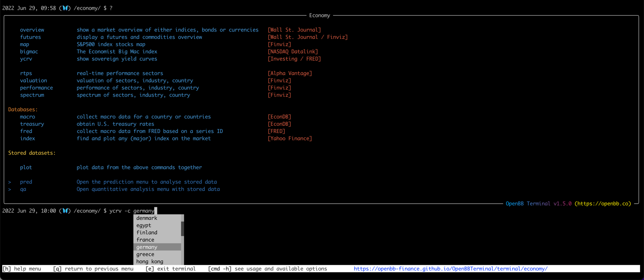Viewport: 644px width, 280px height.
Task: Click the 'overview' command name
Action: click(32, 30)
